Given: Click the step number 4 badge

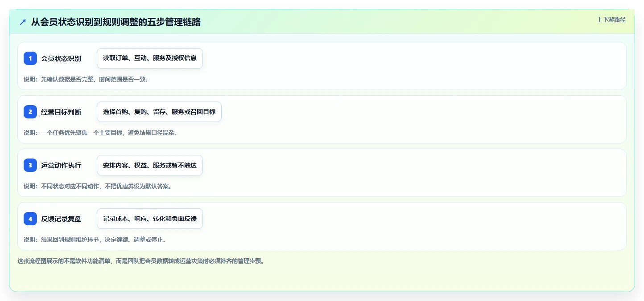Looking at the screenshot, I should click(30, 219).
